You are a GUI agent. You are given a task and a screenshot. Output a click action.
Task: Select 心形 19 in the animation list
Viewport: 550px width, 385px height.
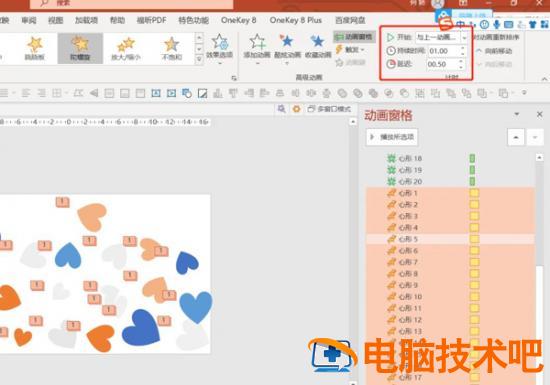coord(450,170)
